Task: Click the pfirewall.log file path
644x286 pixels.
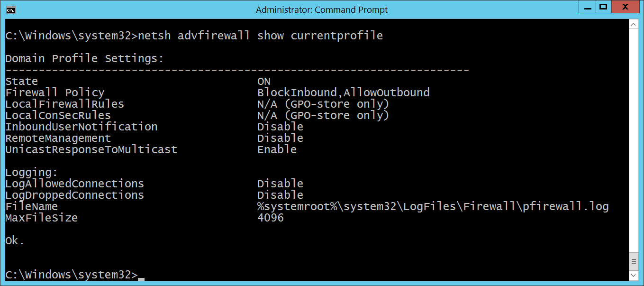Action: coord(433,206)
